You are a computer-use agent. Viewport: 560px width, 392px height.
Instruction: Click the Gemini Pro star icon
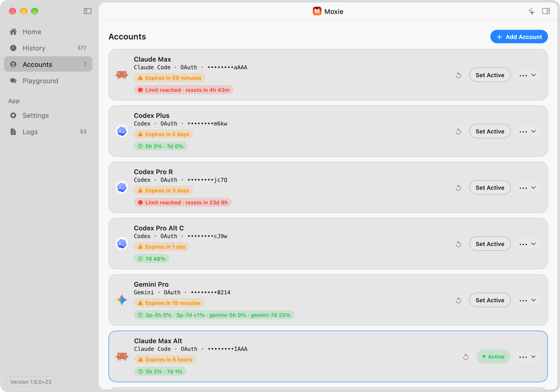tap(122, 300)
